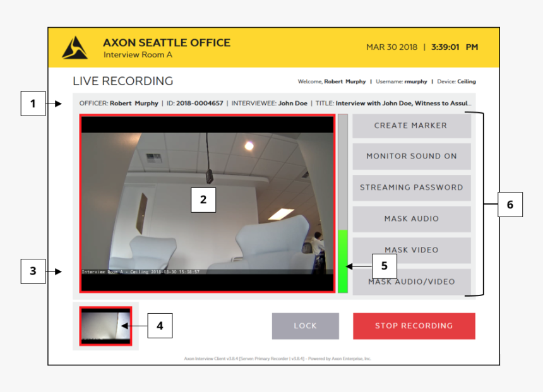Click the Interview Room A subtitle
Viewport: 543px width, 392px height.
(x=138, y=55)
